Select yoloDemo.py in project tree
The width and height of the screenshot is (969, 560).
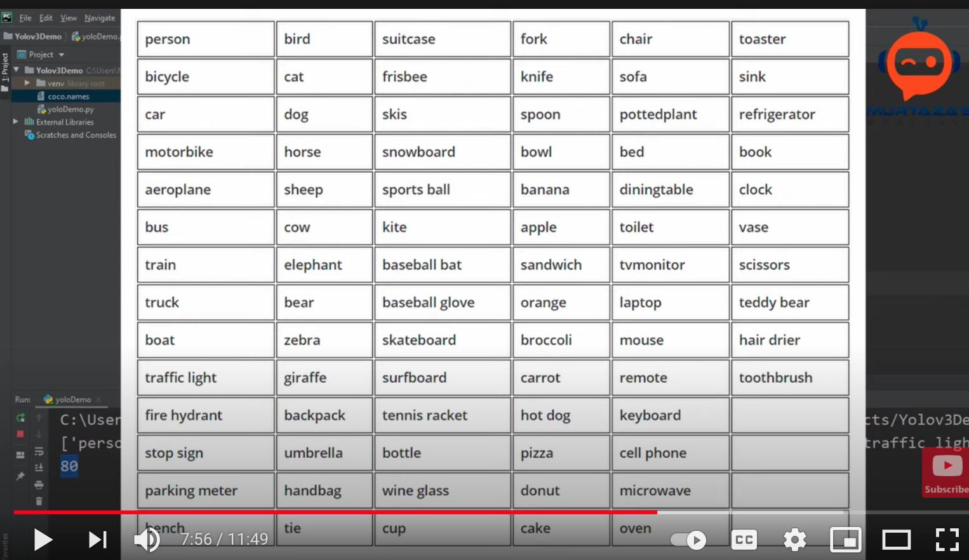66,109
